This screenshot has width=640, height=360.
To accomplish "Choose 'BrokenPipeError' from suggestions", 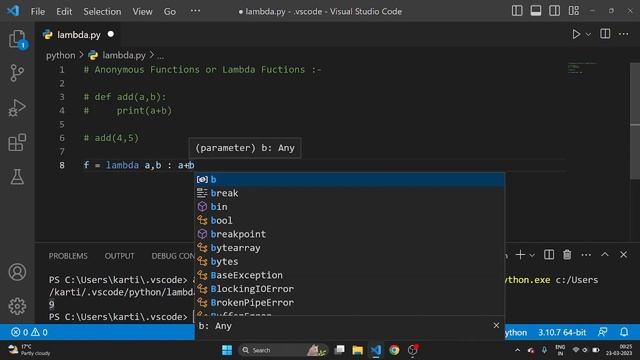I will (x=349, y=302).
